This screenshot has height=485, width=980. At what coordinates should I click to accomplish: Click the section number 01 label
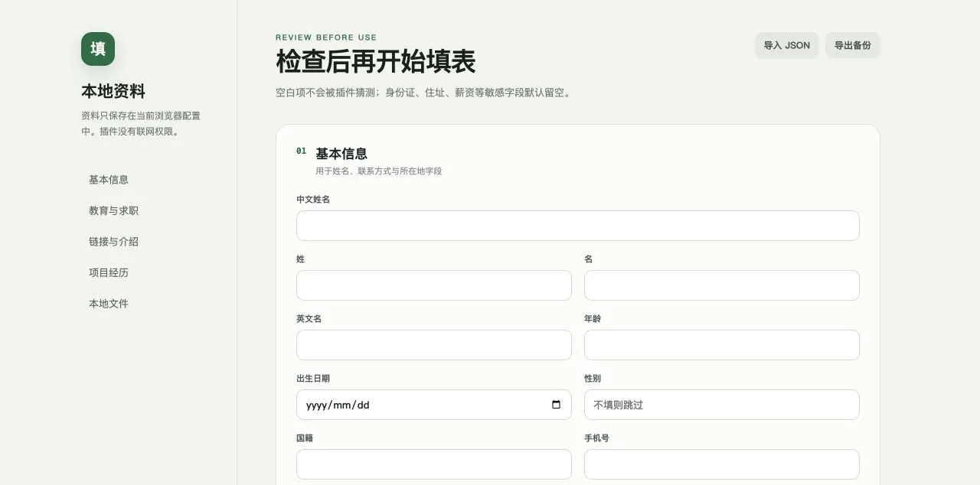301,151
